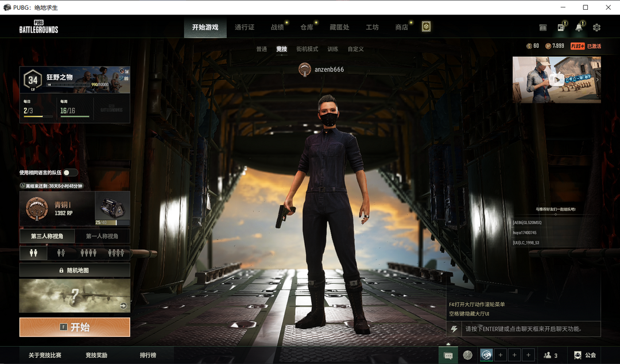Open 排行榜 leaderboard link
620x364 pixels.
pos(148,355)
